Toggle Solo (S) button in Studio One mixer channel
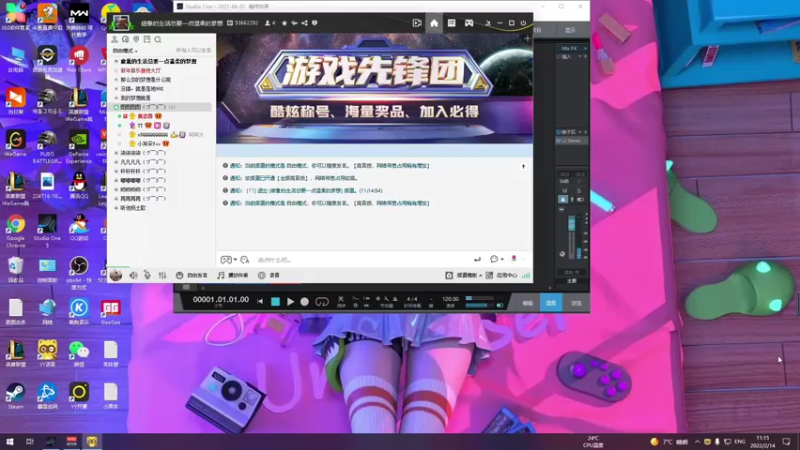 579,190
